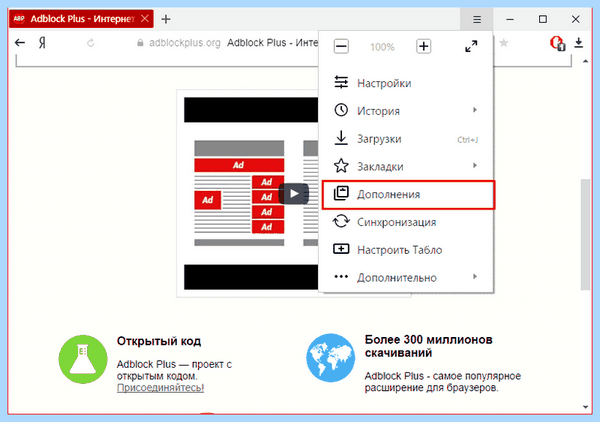This screenshot has width=600, height=422.
Task: Click the История clock icon
Action: tap(341, 110)
